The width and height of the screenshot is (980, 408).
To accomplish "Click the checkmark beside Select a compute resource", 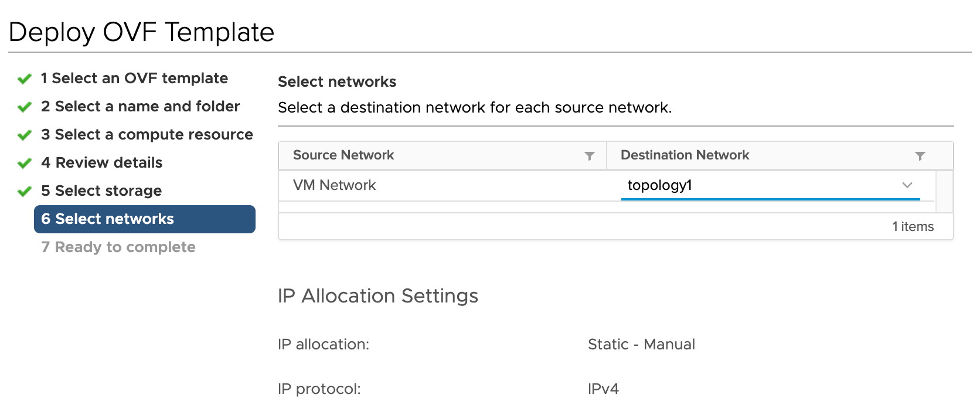I will [x=25, y=134].
